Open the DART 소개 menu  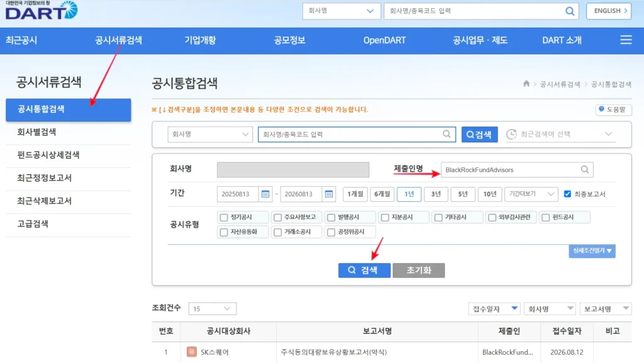click(562, 40)
